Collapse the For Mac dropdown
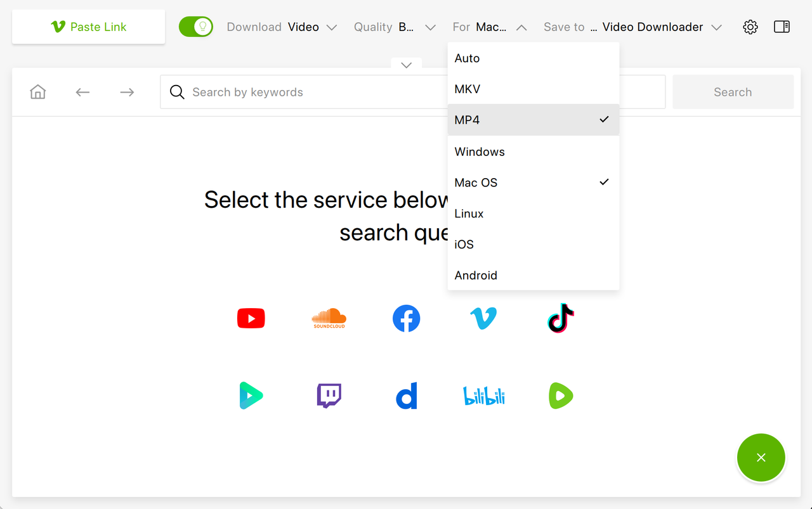Screen dimensions: 812x509 coord(490,27)
